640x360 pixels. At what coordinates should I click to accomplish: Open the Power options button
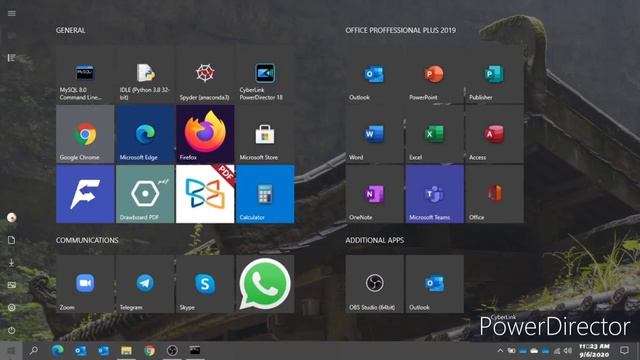coord(11,330)
